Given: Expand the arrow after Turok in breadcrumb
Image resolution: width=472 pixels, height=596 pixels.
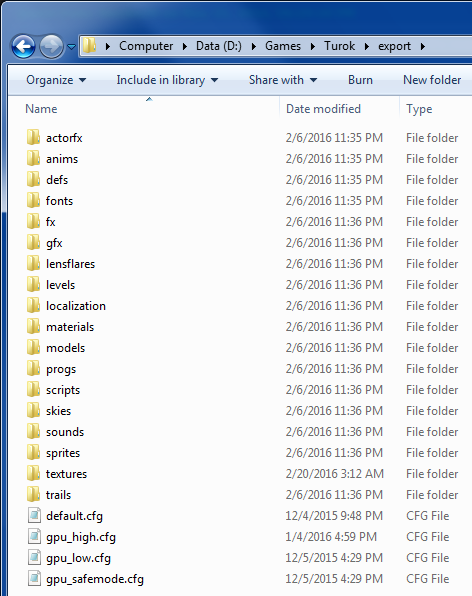Looking at the screenshot, I should pos(367,46).
